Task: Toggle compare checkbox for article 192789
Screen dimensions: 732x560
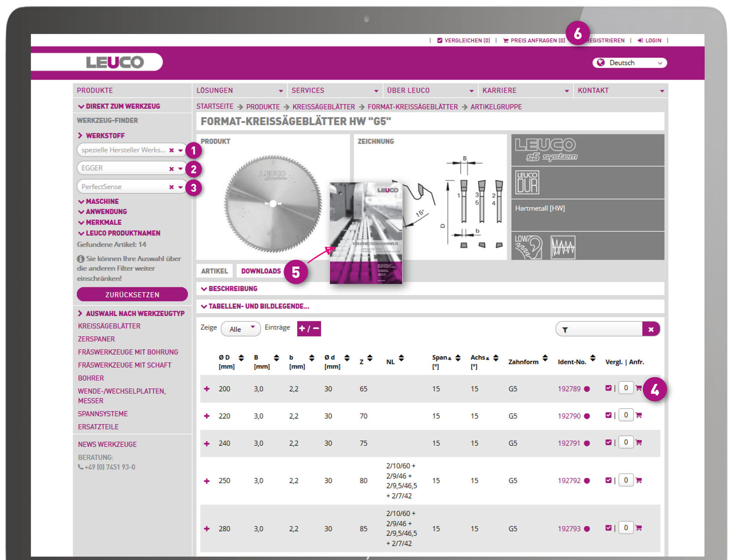Action: click(608, 388)
